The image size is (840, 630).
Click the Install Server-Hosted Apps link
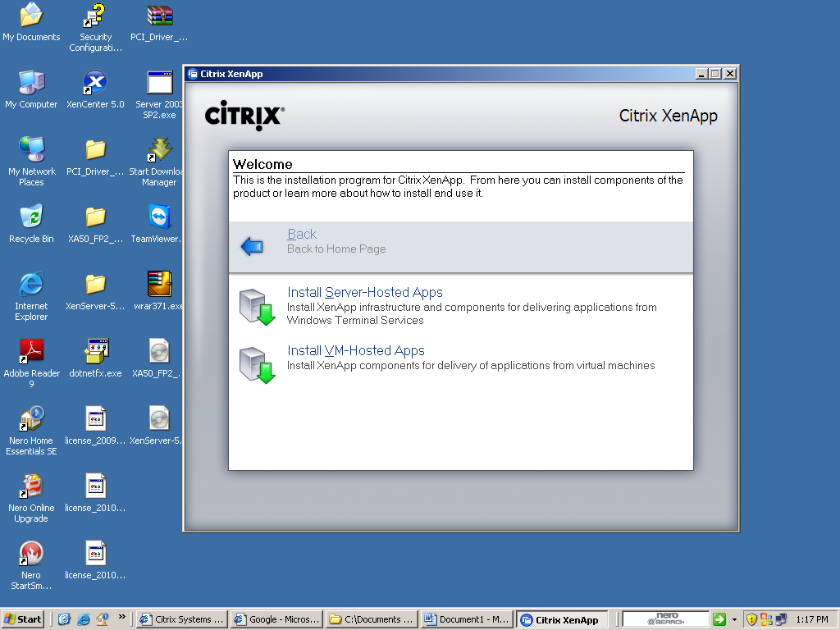[x=364, y=292]
